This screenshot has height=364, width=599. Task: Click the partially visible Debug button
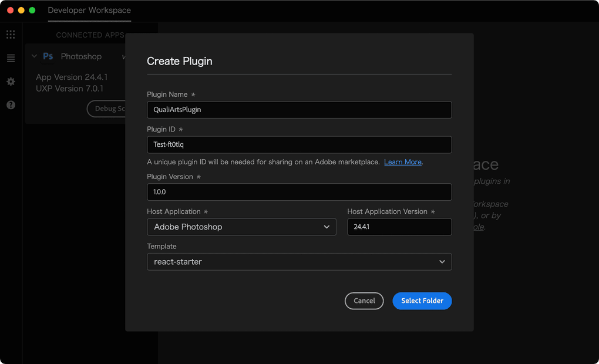click(107, 109)
